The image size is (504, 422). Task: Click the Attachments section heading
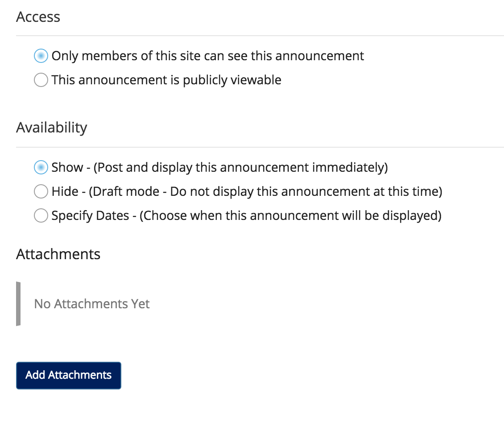[58, 254]
